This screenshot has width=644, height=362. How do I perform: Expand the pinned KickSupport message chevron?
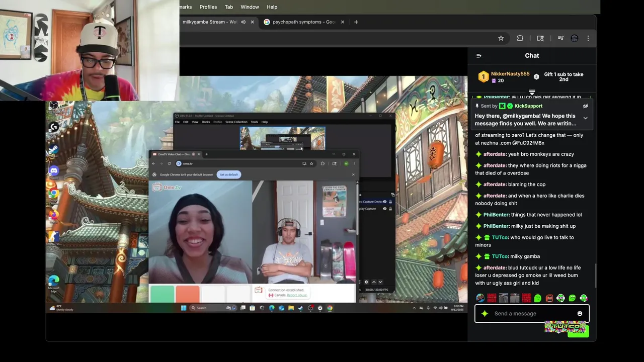(585, 118)
